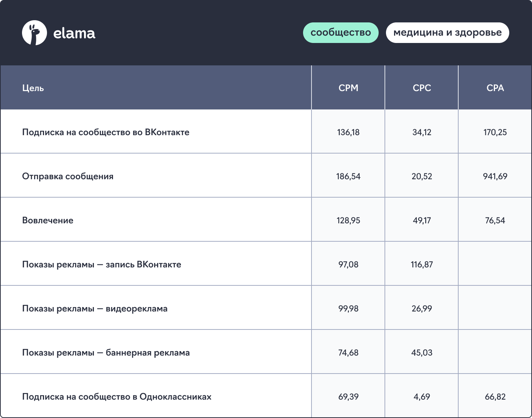Click the elama brand name text
This screenshot has width=532, height=418.
point(74,33)
